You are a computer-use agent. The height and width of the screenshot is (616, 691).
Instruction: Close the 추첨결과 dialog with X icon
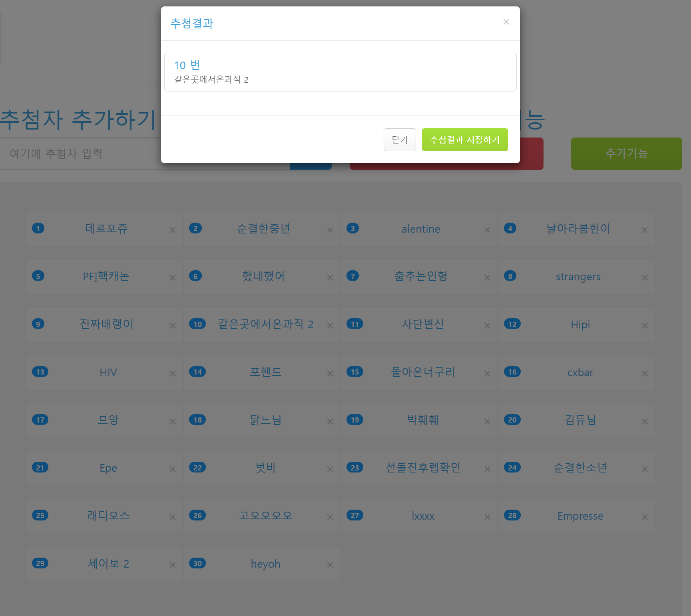point(506,22)
